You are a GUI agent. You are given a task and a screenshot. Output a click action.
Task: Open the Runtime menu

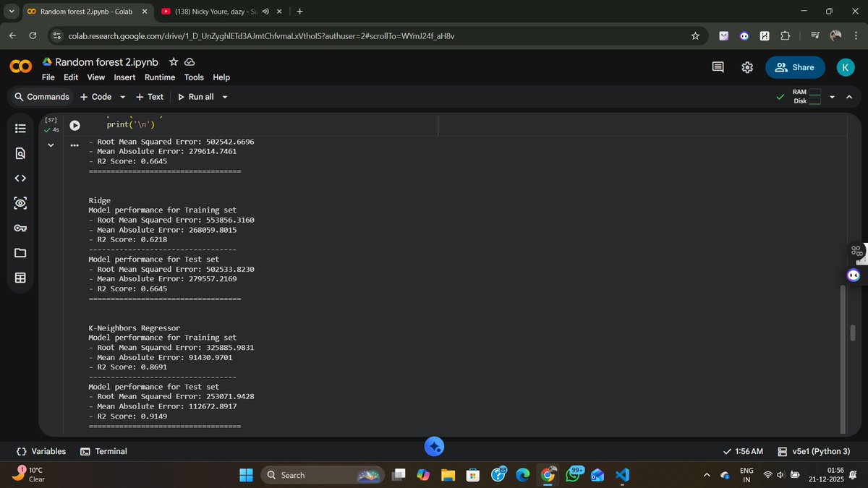[160, 77]
